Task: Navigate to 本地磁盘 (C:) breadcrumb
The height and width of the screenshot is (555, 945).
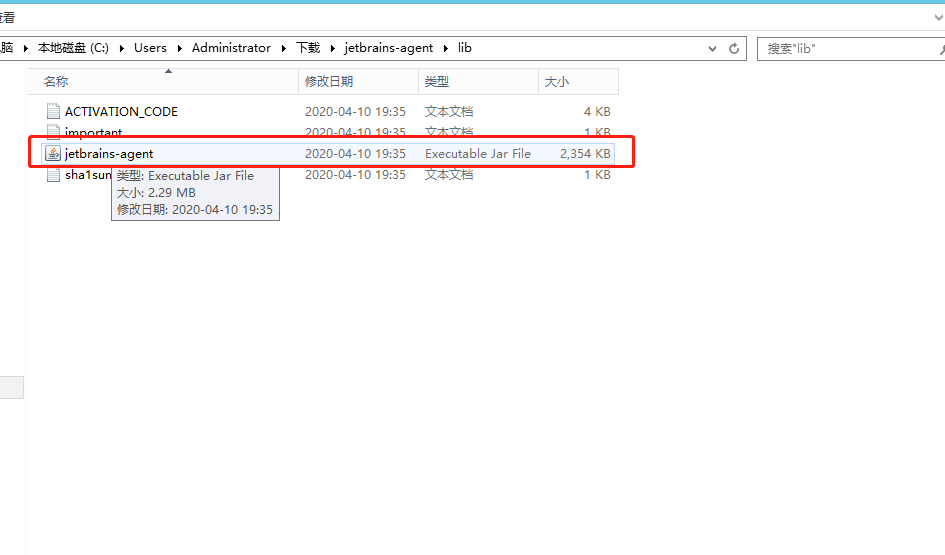Action: pos(73,48)
